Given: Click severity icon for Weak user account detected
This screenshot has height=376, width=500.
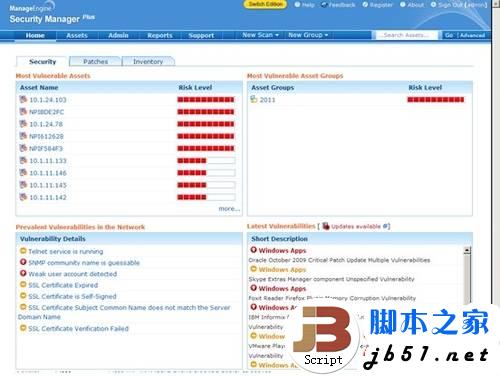Looking at the screenshot, I should pyautogui.click(x=23, y=273).
